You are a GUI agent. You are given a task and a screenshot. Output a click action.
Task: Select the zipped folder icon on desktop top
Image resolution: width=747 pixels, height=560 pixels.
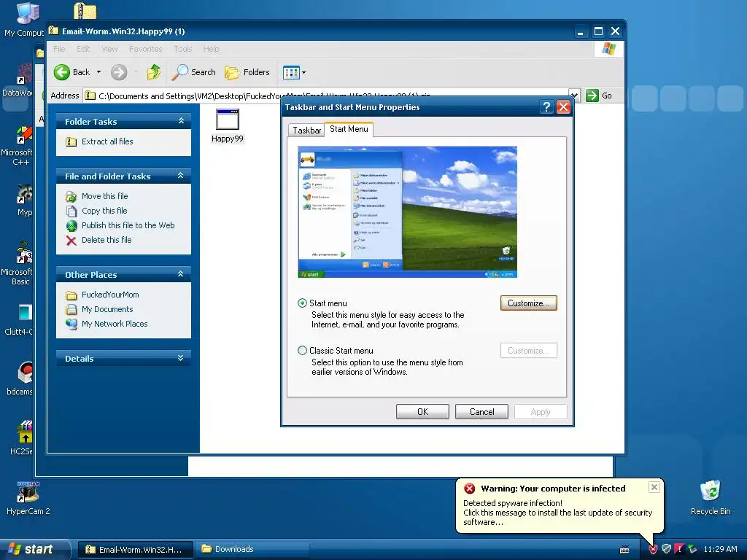[85, 10]
